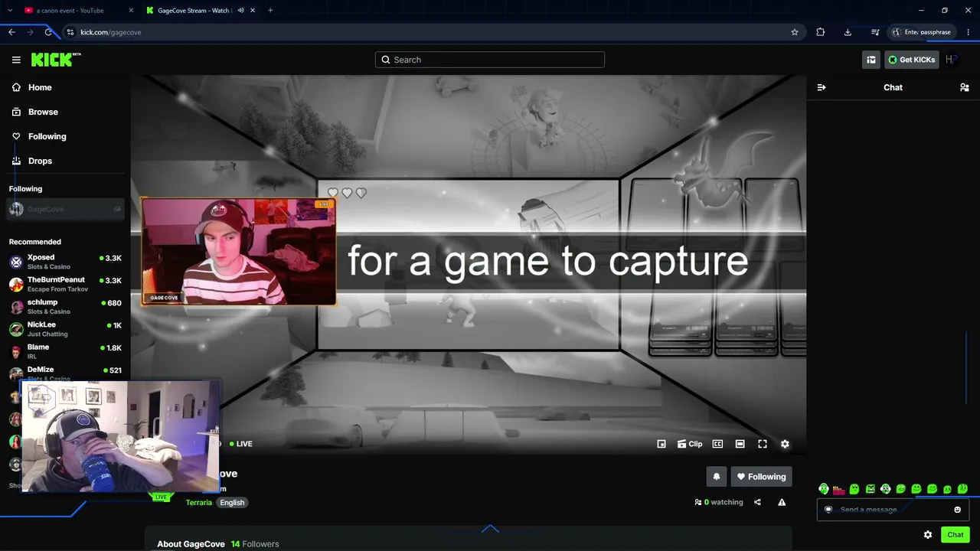Open GageCove in the Following list
Viewport: 980px width, 551px height.
(x=65, y=209)
